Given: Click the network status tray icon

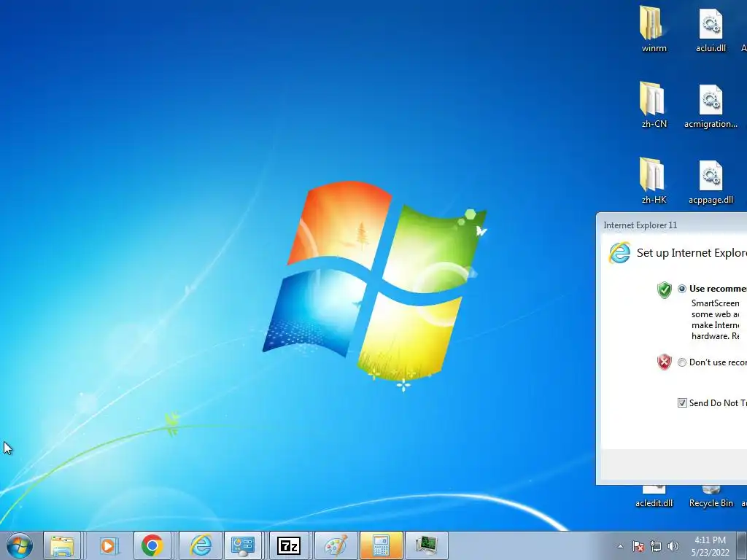Looking at the screenshot, I should coord(656,546).
